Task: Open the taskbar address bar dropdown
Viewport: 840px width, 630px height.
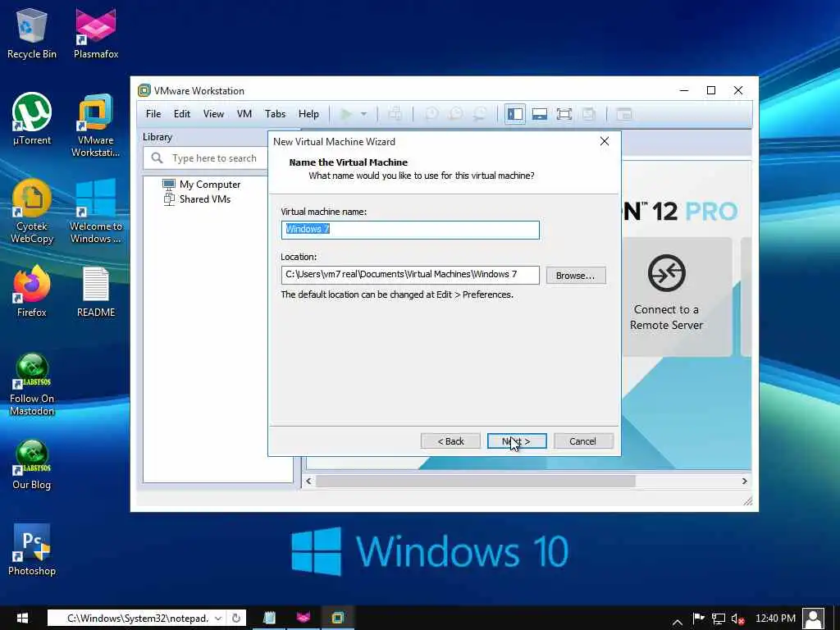Action: [x=218, y=619]
